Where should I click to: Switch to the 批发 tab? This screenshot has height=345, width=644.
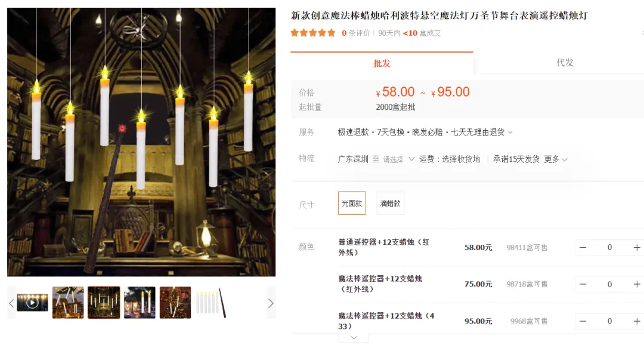[x=382, y=63]
